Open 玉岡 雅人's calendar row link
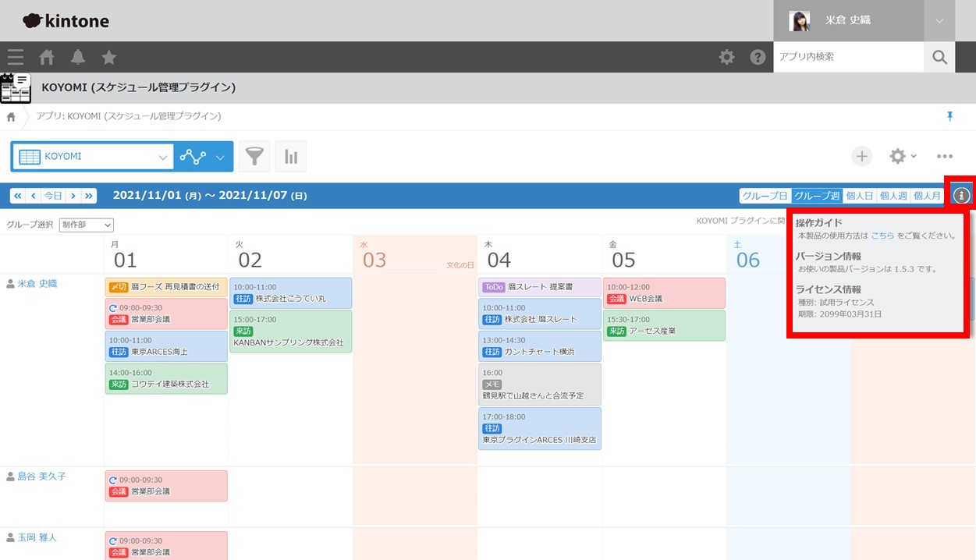This screenshot has height=560, width=976. [37, 537]
